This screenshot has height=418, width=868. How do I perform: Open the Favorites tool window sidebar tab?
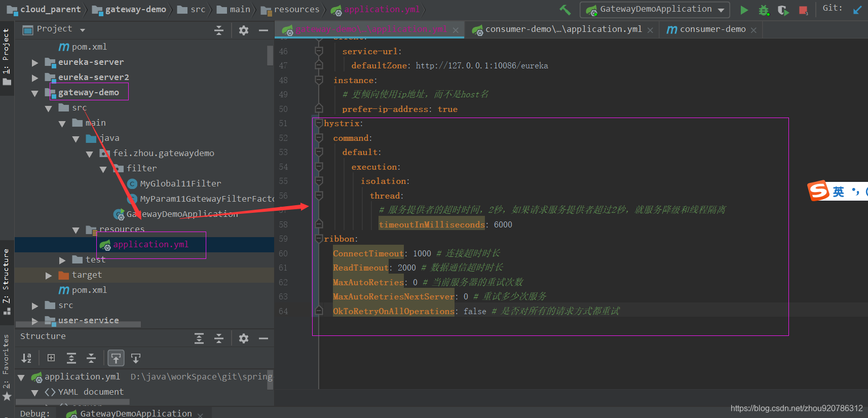[7, 367]
